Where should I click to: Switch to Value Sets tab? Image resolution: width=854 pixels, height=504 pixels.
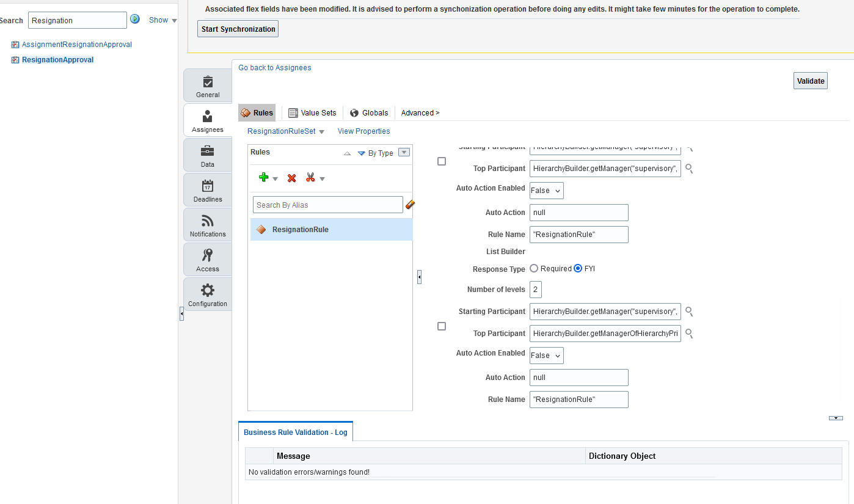pyautogui.click(x=312, y=113)
